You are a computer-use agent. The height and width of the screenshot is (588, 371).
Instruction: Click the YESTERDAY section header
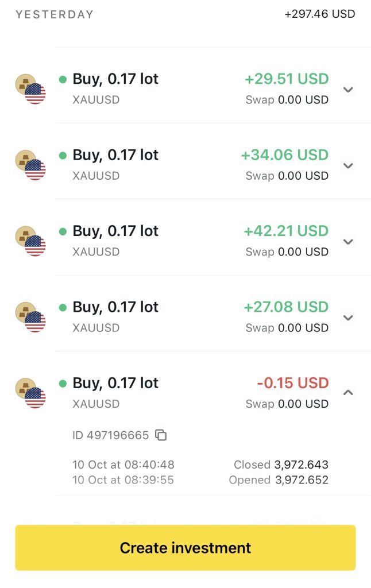click(55, 15)
